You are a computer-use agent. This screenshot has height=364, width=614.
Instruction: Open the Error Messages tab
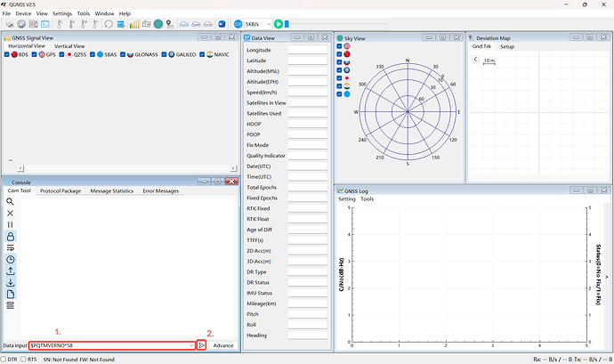pyautogui.click(x=160, y=190)
